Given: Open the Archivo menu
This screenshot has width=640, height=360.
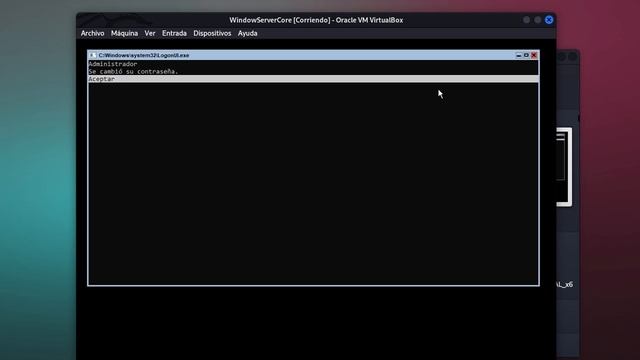Looking at the screenshot, I should 92,33.
